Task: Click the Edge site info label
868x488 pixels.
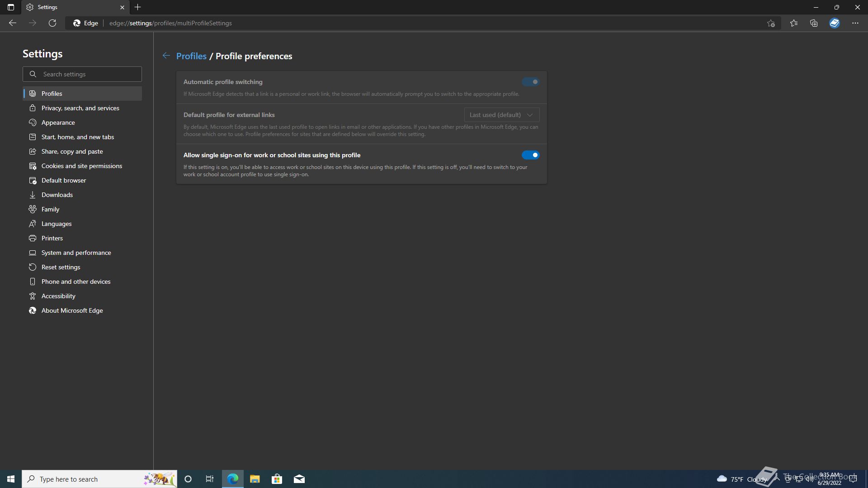Action: 86,23
